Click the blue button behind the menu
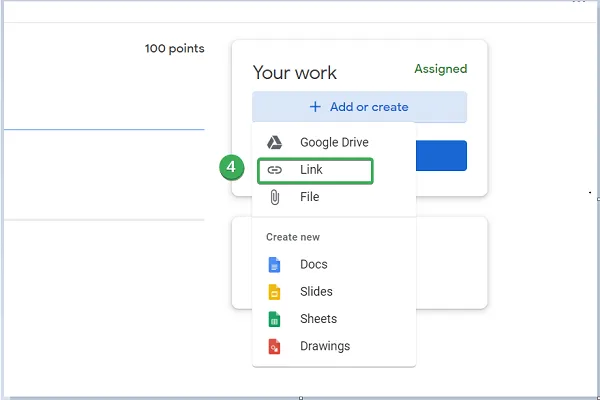Screen dimensions: 600x400 point(441,155)
